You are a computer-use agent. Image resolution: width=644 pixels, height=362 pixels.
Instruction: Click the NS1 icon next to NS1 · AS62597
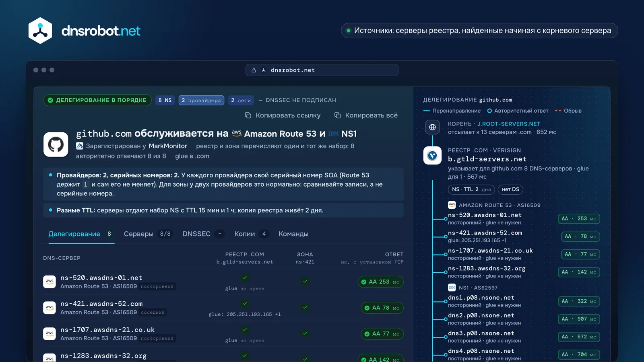452,288
